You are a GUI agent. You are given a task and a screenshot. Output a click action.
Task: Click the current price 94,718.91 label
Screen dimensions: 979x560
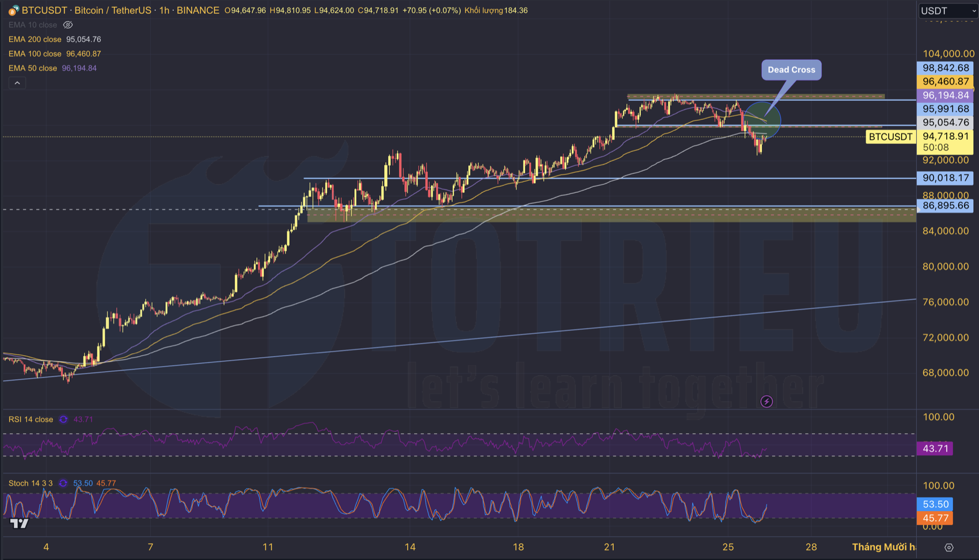click(x=945, y=136)
